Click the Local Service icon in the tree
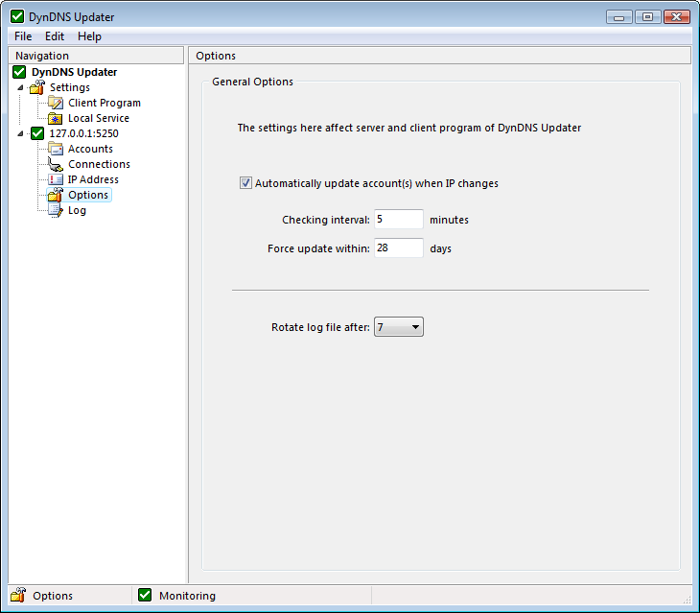700x613 pixels. pos(56,118)
